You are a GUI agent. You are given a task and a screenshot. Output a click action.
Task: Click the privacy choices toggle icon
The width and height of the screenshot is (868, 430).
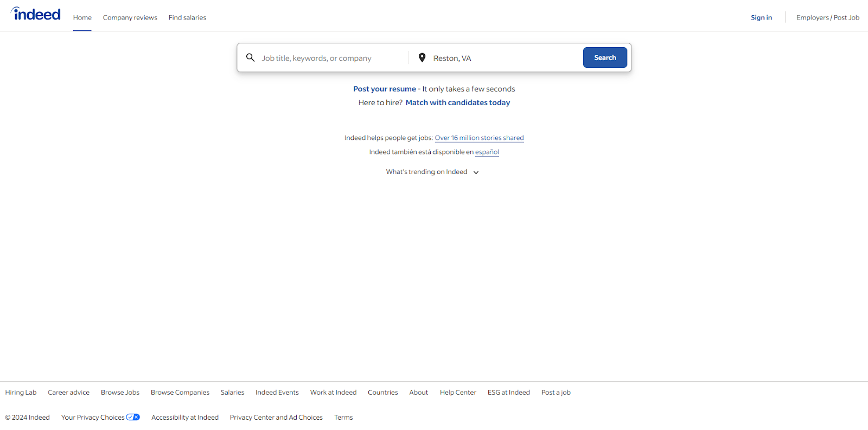133,417
